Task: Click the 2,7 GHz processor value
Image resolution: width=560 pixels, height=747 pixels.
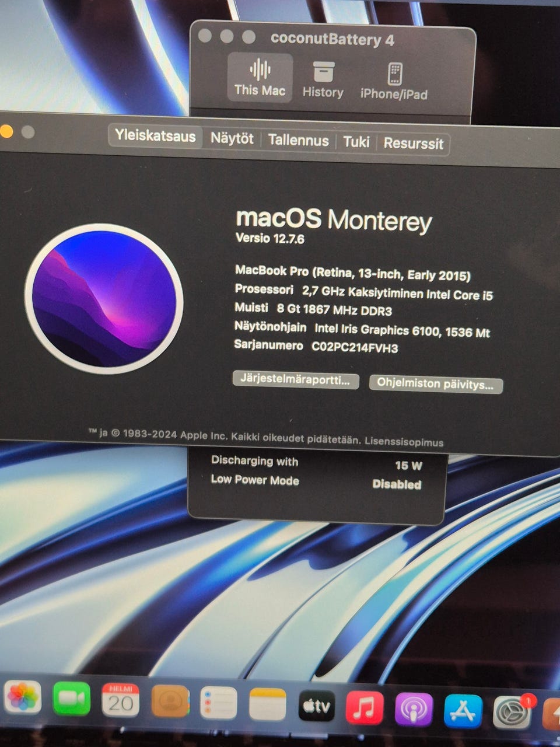Action: pos(397,293)
